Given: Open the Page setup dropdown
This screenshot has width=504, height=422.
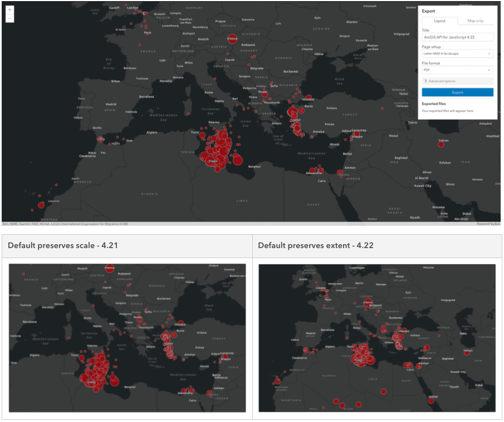Looking at the screenshot, I should click(x=457, y=53).
